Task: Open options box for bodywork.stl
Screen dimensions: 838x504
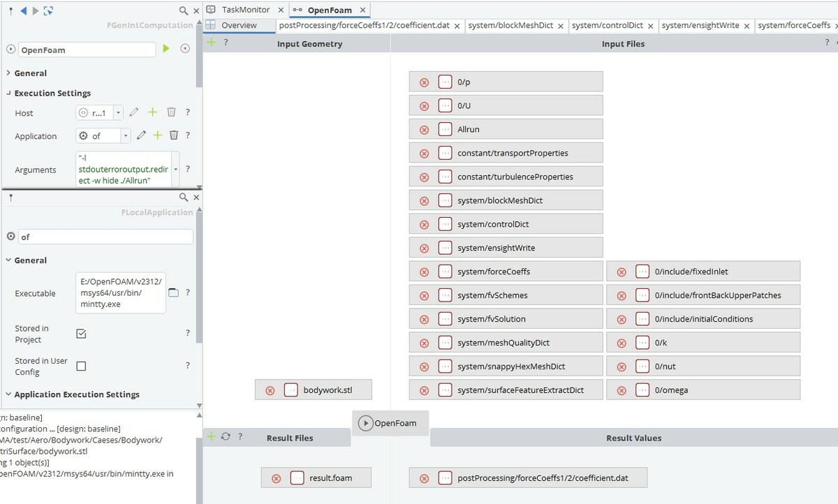Action: click(291, 390)
